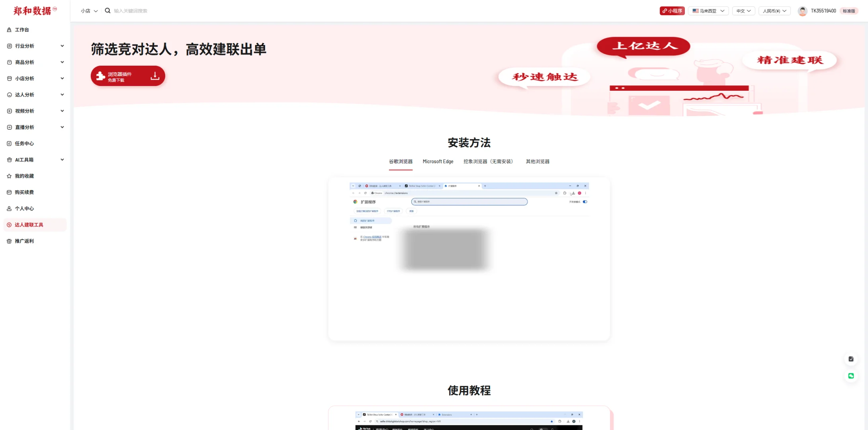Select the 任务中心 task center icon
868x430 pixels.
point(9,143)
